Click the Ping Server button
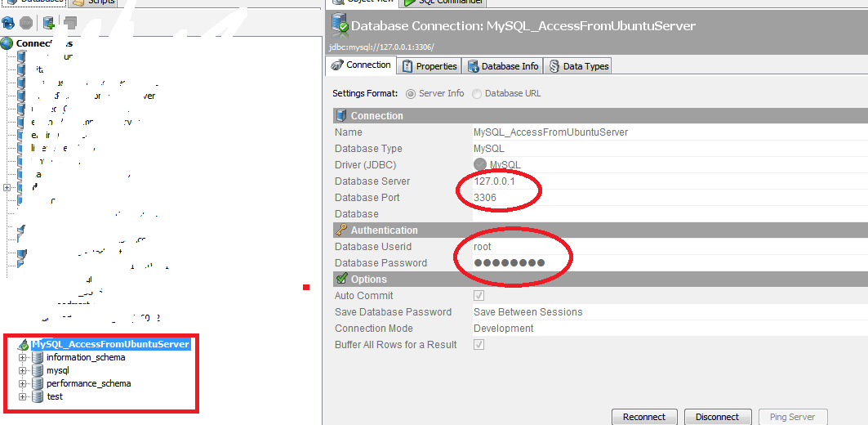 [x=792, y=417]
